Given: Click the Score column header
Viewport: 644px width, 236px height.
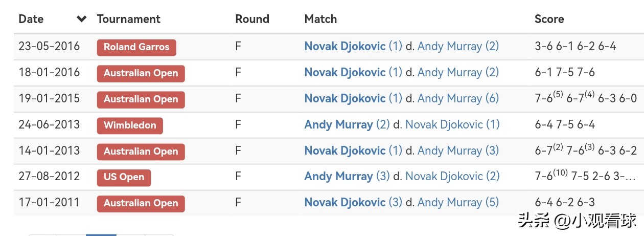Looking at the screenshot, I should click(x=549, y=19).
